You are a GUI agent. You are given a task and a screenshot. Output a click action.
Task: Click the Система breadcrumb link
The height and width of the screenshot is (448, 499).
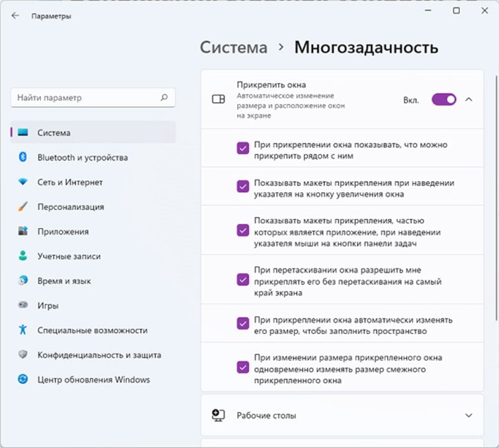(x=233, y=47)
